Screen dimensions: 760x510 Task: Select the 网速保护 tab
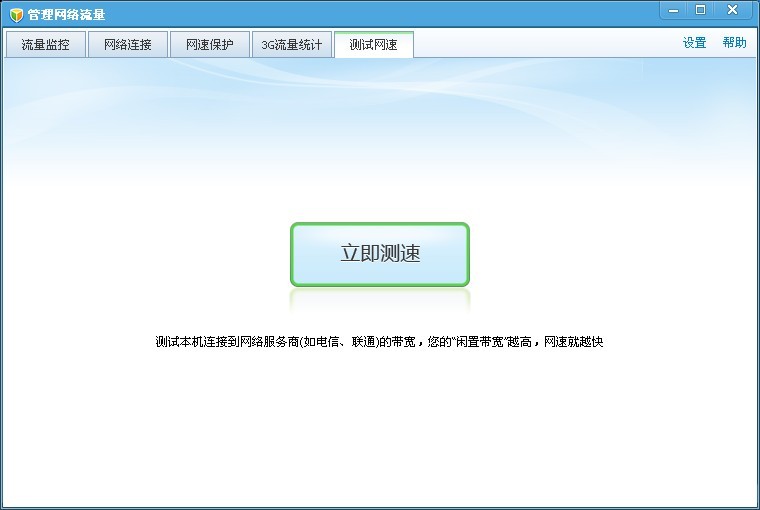pyautogui.click(x=209, y=45)
